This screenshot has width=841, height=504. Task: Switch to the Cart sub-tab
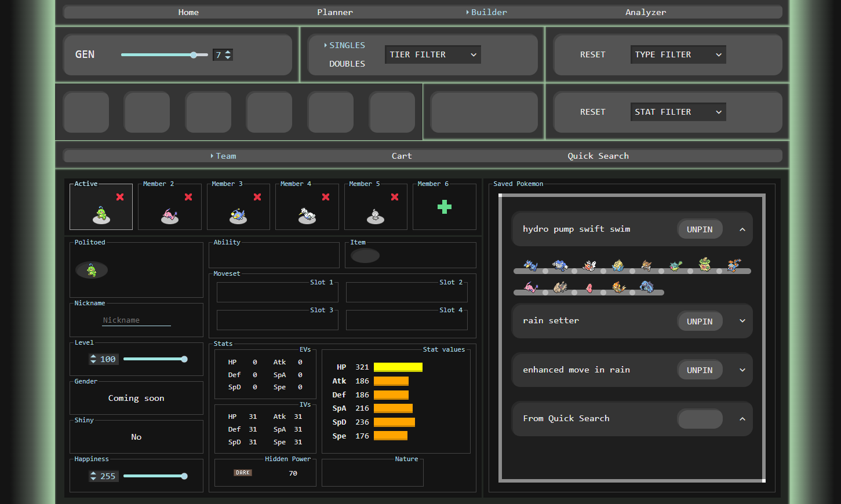pyautogui.click(x=402, y=156)
